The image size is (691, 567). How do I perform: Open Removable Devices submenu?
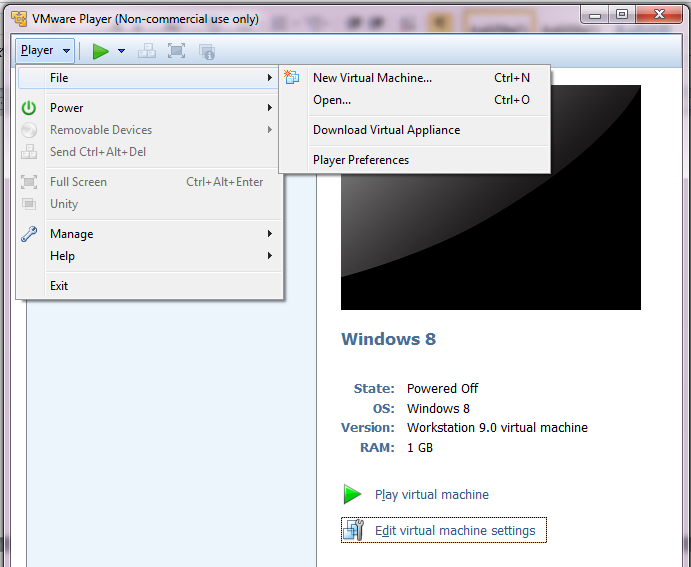pyautogui.click(x=149, y=130)
